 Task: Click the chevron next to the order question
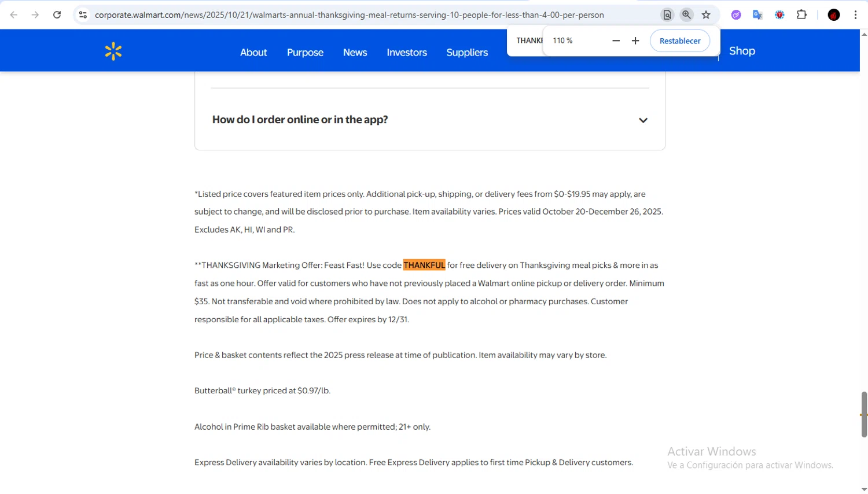643,120
